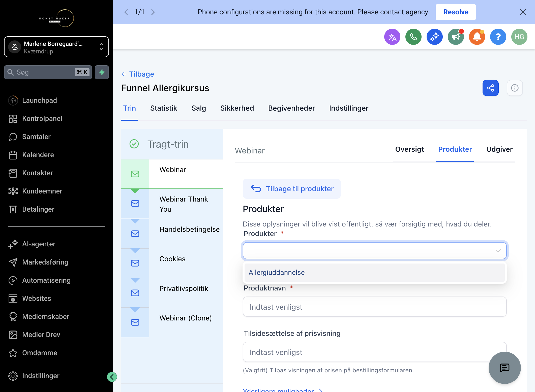535x392 pixels.
Task: Open the Produkter dropdown field
Action: tap(375, 251)
